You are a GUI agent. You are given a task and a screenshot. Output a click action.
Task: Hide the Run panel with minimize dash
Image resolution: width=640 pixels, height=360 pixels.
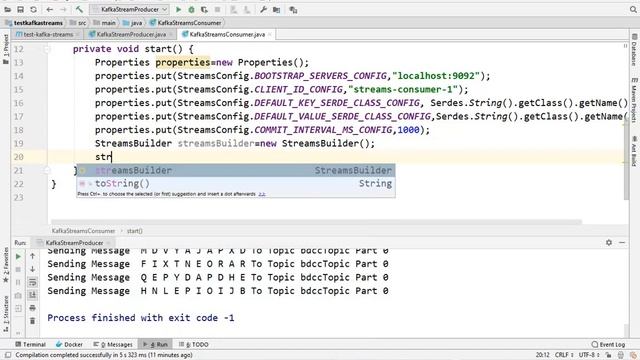click(622, 242)
